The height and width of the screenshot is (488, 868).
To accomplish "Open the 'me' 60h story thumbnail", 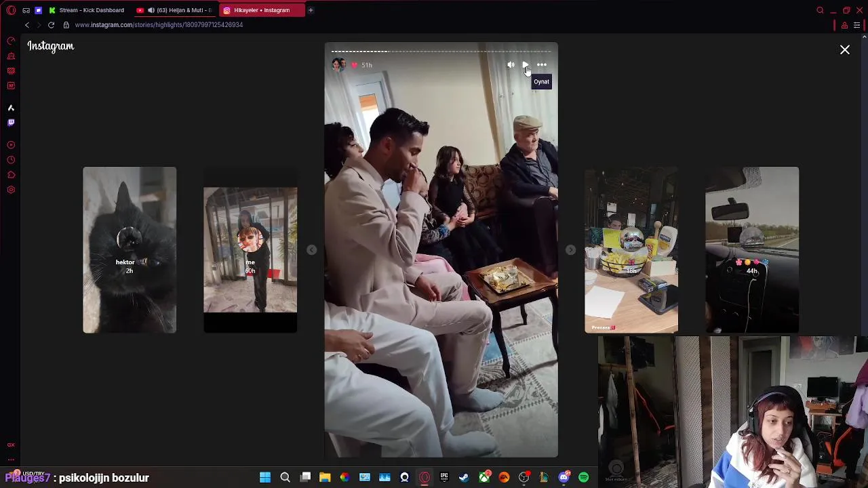I will coord(250,249).
